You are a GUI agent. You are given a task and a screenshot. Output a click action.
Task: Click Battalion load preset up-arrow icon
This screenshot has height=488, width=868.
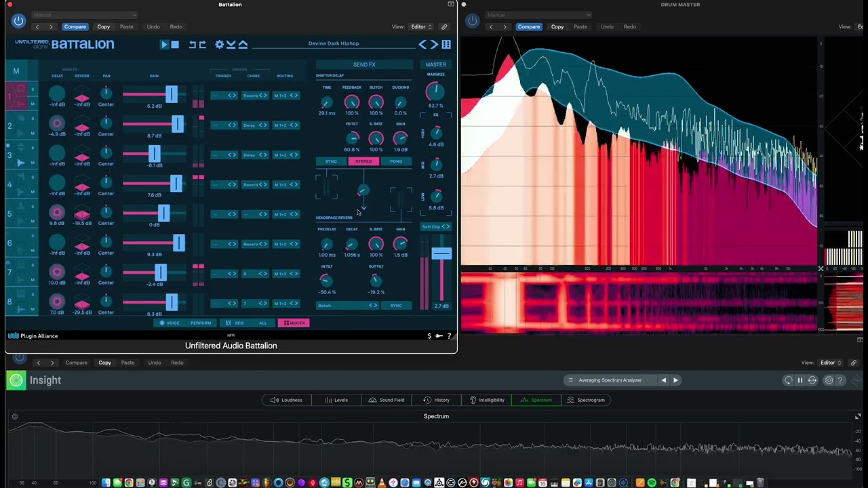(x=243, y=45)
